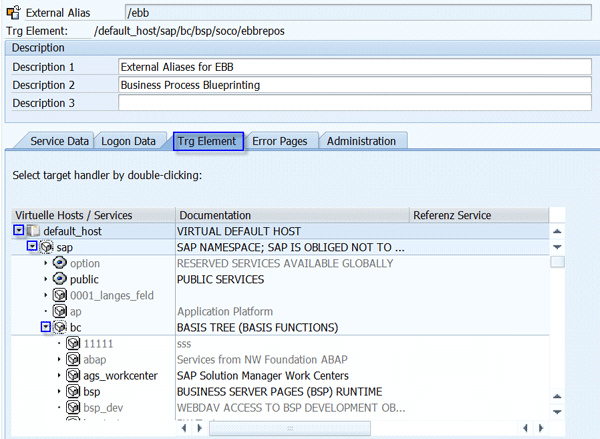The width and height of the screenshot is (600, 439).
Task: Click the horizontal scrollbar thumb
Action: pyautogui.click(x=290, y=428)
